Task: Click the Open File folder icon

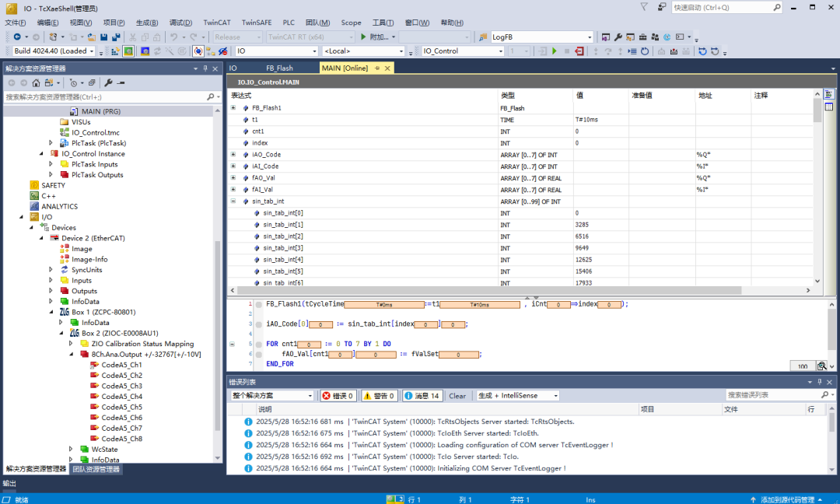Action: pos(92,37)
